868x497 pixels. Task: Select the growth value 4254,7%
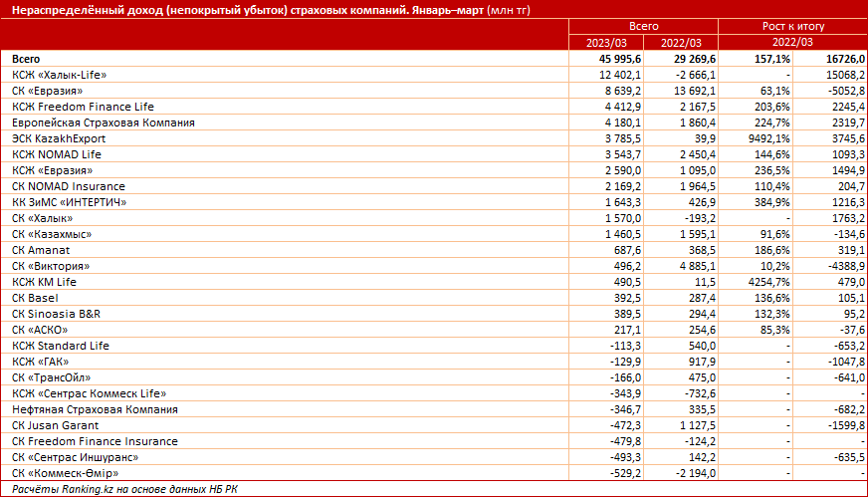pos(769,283)
